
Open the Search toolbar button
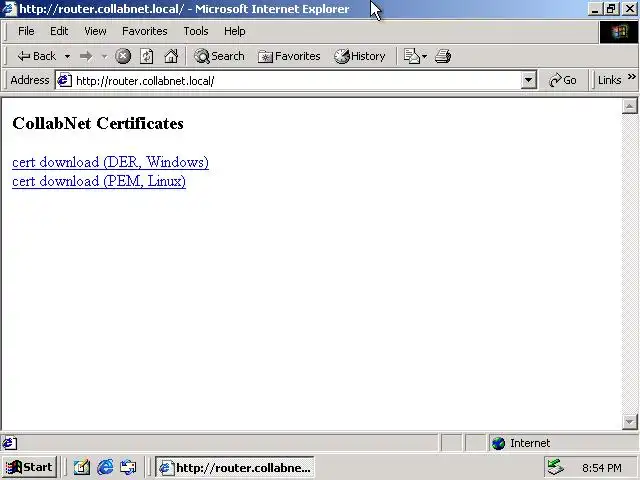(x=219, y=56)
